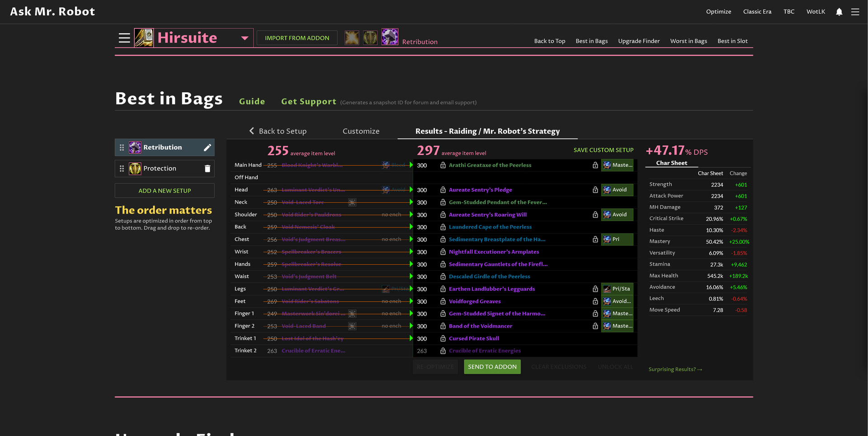868x436 pixels.
Task: Switch to Classic Era
Action: tap(757, 12)
